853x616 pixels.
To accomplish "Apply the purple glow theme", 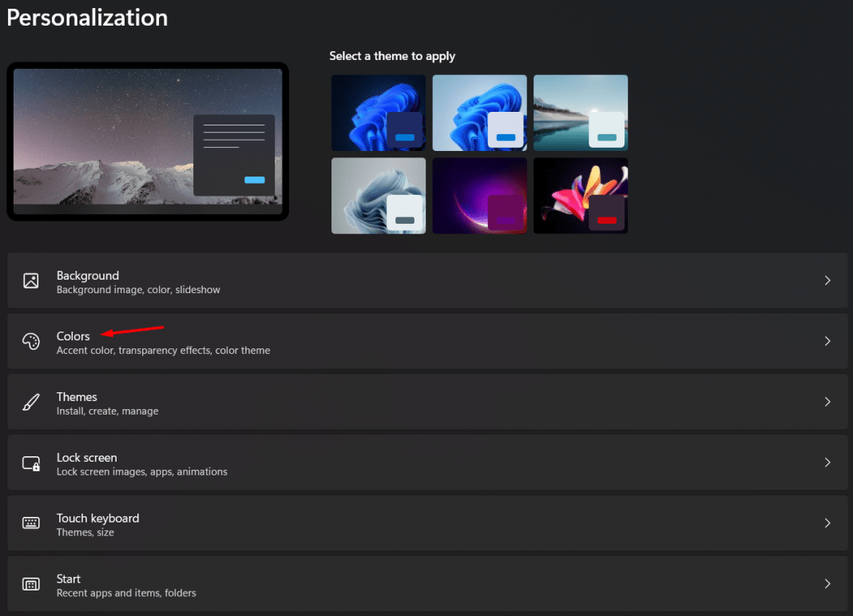I will pos(479,196).
